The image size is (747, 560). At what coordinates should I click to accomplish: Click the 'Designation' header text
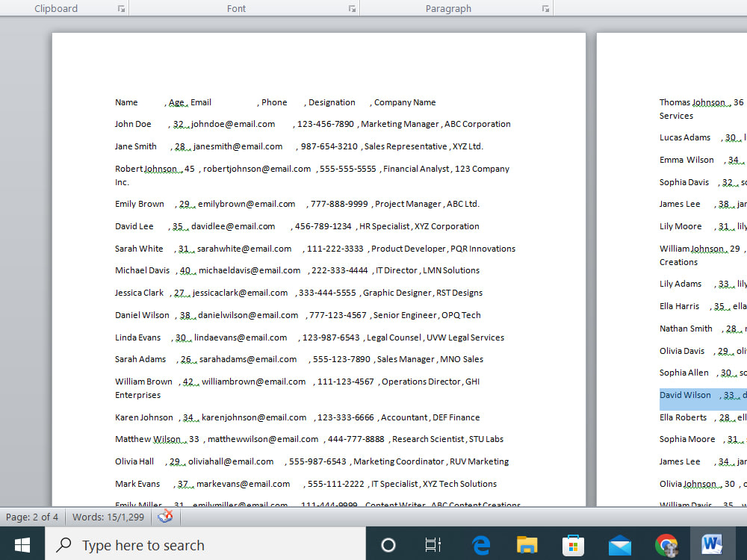[x=332, y=102]
